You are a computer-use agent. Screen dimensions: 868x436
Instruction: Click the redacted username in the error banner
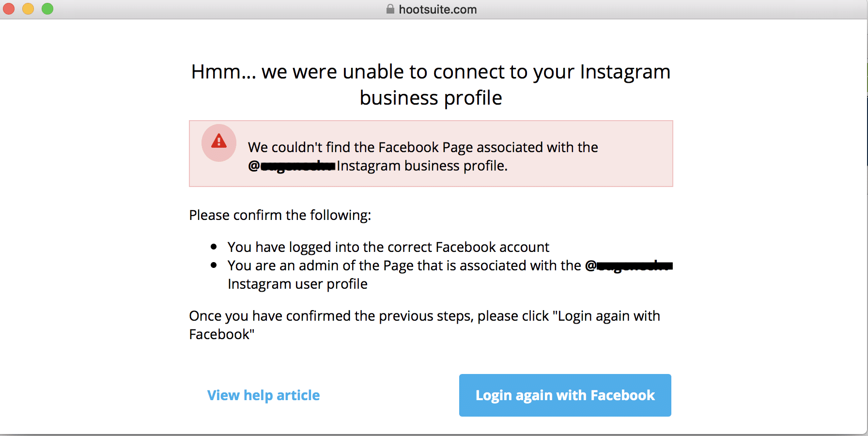[292, 166]
